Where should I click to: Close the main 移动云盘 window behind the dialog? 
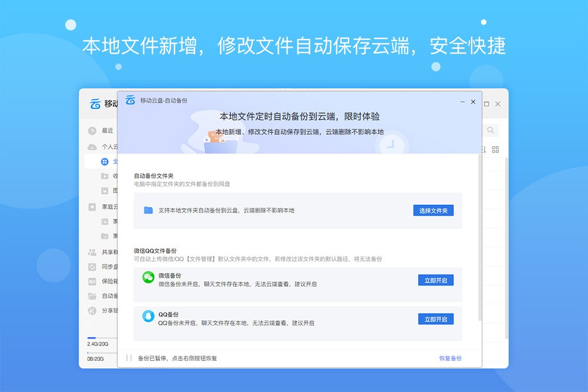498,104
